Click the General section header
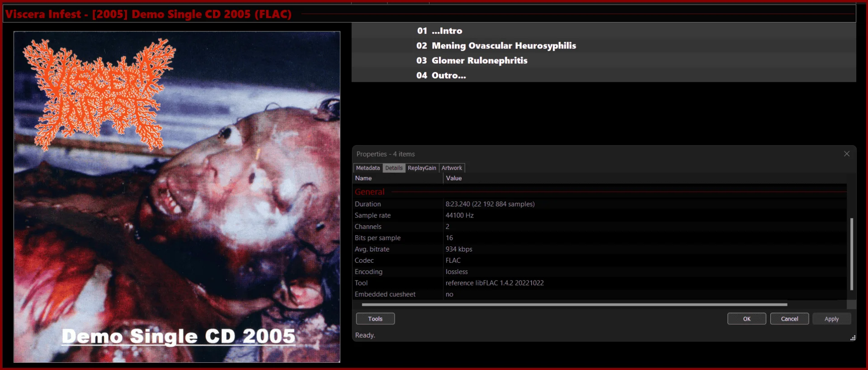This screenshot has width=868, height=370. coord(369,192)
